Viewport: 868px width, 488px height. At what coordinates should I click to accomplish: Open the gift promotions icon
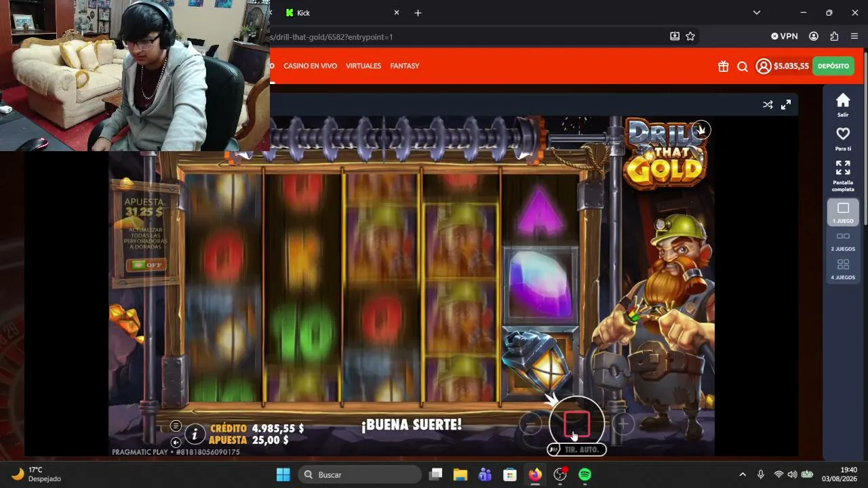point(724,66)
